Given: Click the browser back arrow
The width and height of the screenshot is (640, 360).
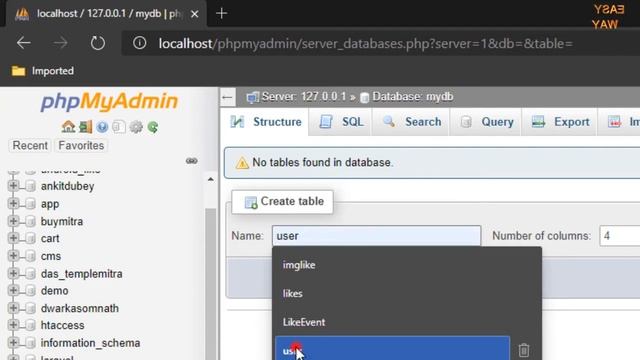Looking at the screenshot, I should point(24,42).
